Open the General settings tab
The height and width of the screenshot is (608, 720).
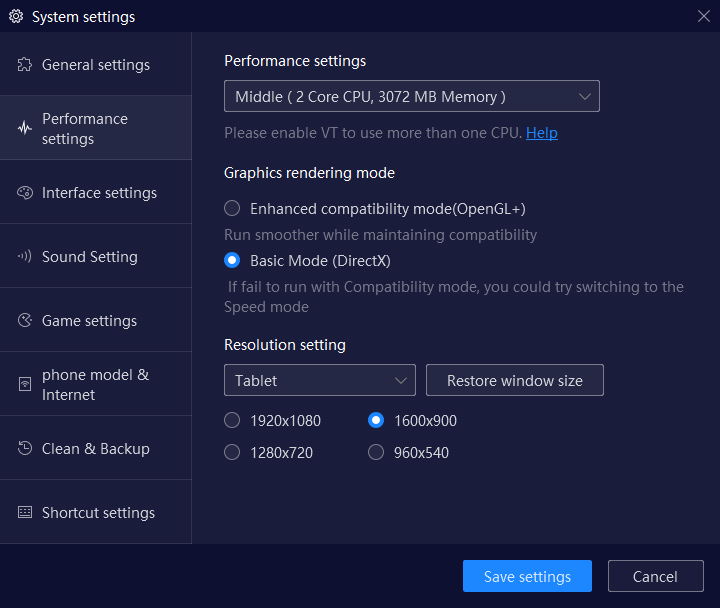pyautogui.click(x=96, y=64)
